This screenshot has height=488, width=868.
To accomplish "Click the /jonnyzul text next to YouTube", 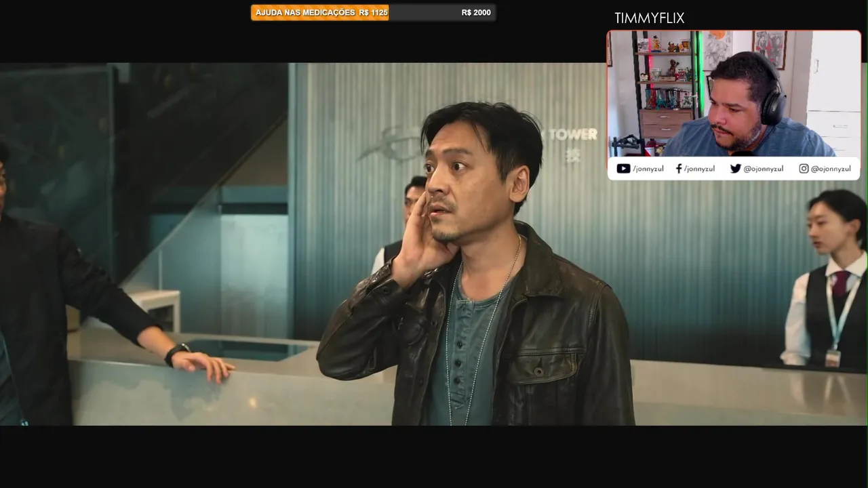I will pos(648,169).
